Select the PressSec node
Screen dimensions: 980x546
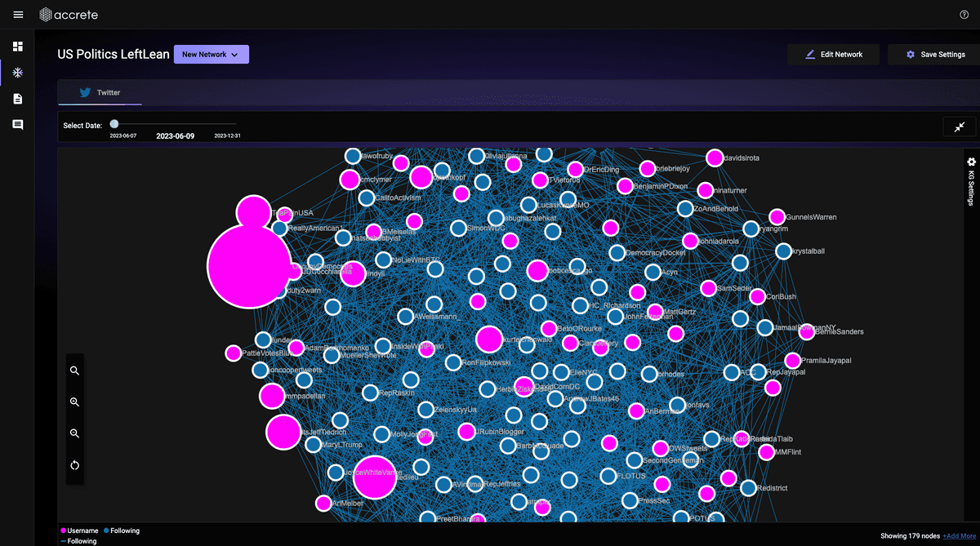[629, 500]
